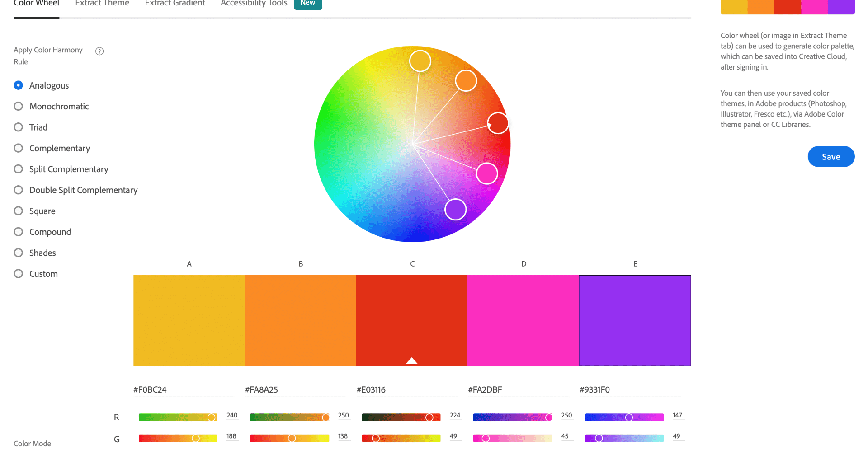Switch to the Extract Theme tab
This screenshot has height=454, width=868.
click(102, 4)
